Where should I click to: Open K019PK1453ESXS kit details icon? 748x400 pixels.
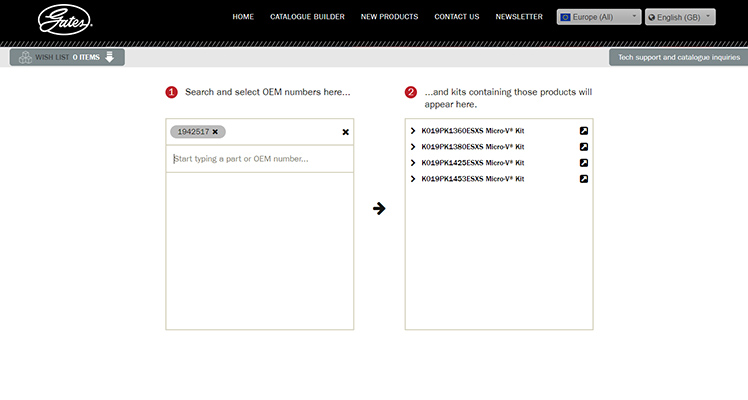coord(584,179)
